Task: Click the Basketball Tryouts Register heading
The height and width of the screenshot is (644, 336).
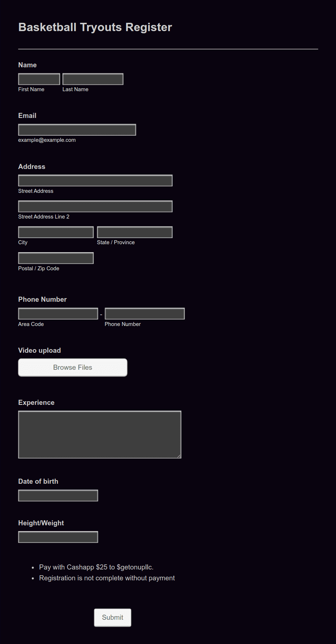Action: [x=95, y=27]
